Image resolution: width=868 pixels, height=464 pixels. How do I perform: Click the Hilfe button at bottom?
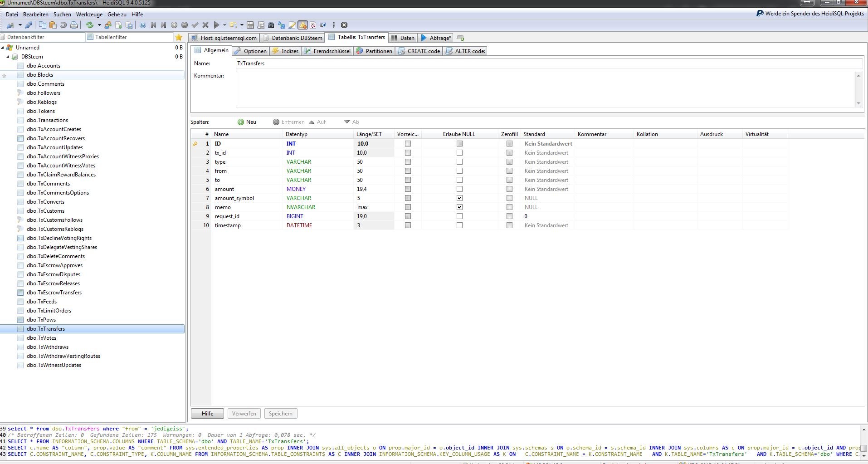click(x=207, y=414)
